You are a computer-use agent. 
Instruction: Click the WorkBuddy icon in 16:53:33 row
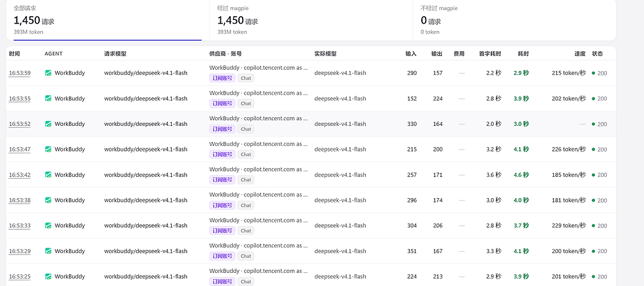coord(48,226)
